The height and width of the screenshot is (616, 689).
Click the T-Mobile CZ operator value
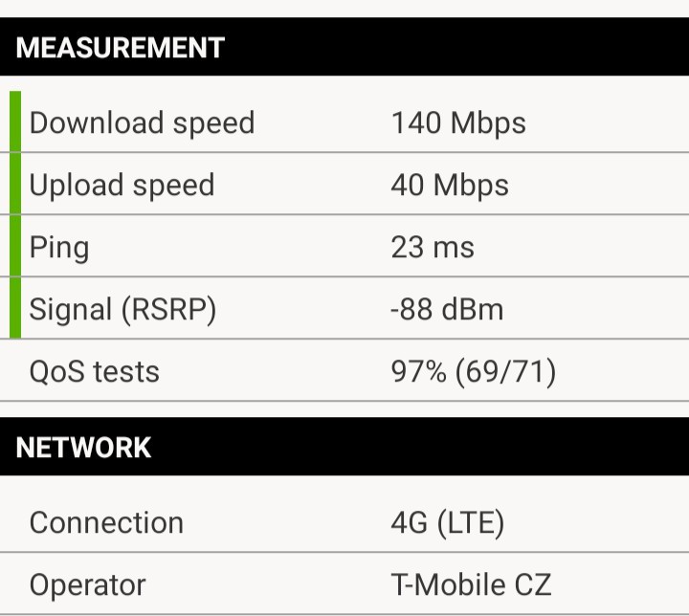tap(471, 584)
